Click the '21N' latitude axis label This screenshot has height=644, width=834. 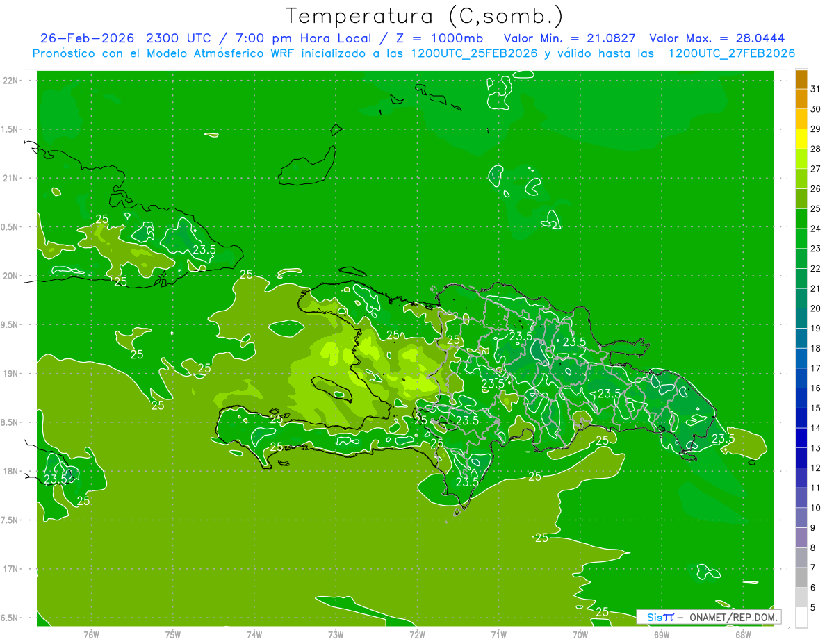[11, 178]
